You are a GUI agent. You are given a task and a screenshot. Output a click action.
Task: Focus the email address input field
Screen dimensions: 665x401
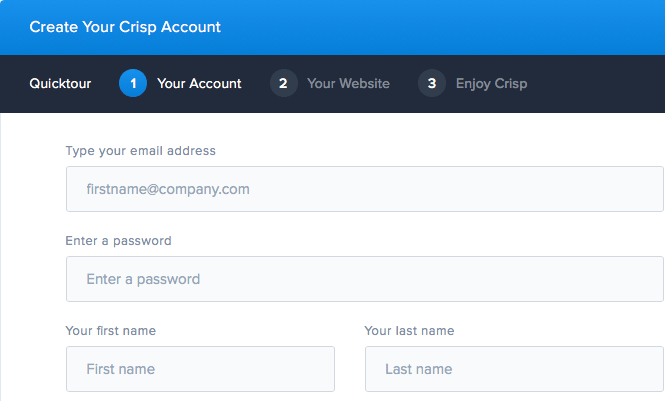(x=364, y=189)
